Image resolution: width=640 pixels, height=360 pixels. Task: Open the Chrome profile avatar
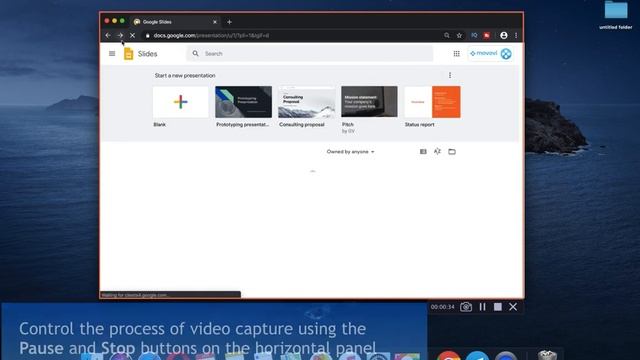(504, 36)
